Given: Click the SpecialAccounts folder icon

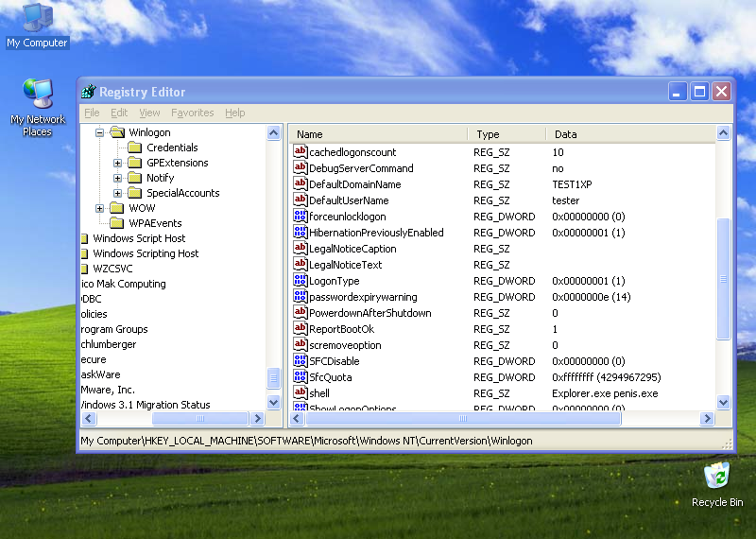Looking at the screenshot, I should 135,193.
